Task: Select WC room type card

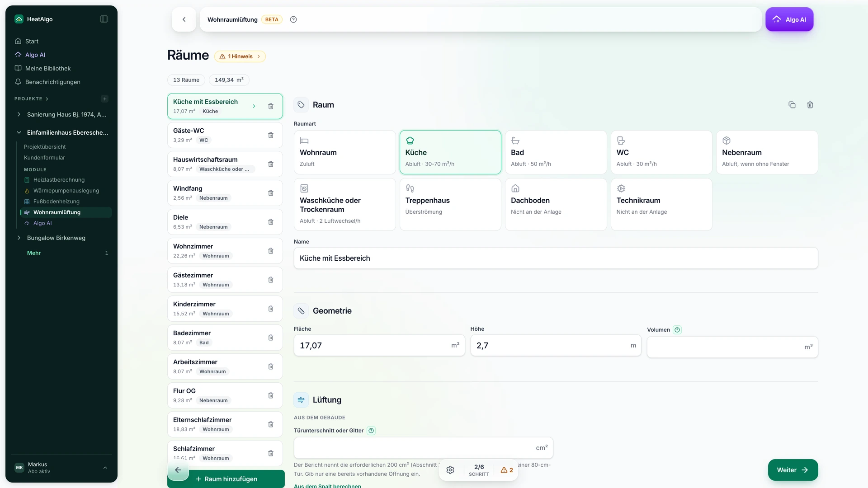Action: point(661,152)
